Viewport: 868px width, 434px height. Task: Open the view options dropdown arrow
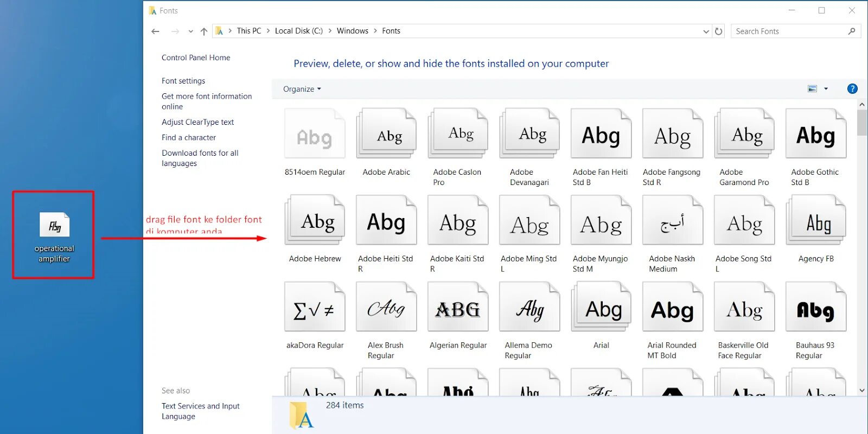826,88
